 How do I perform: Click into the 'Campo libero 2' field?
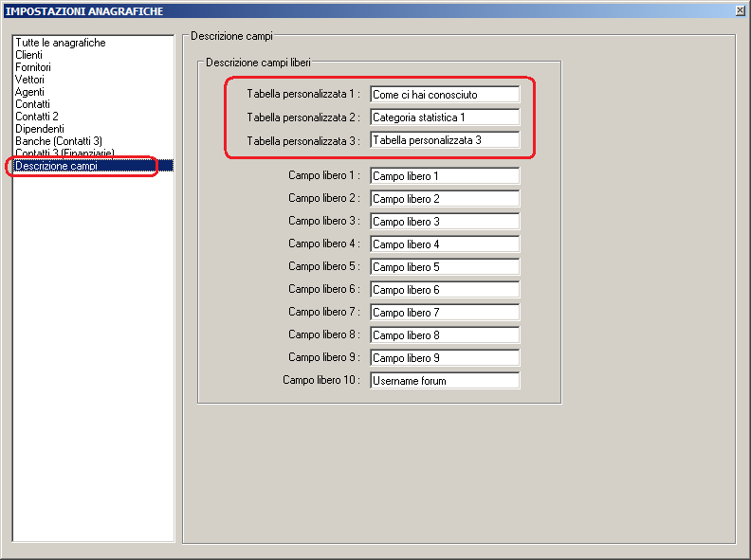[445, 199]
